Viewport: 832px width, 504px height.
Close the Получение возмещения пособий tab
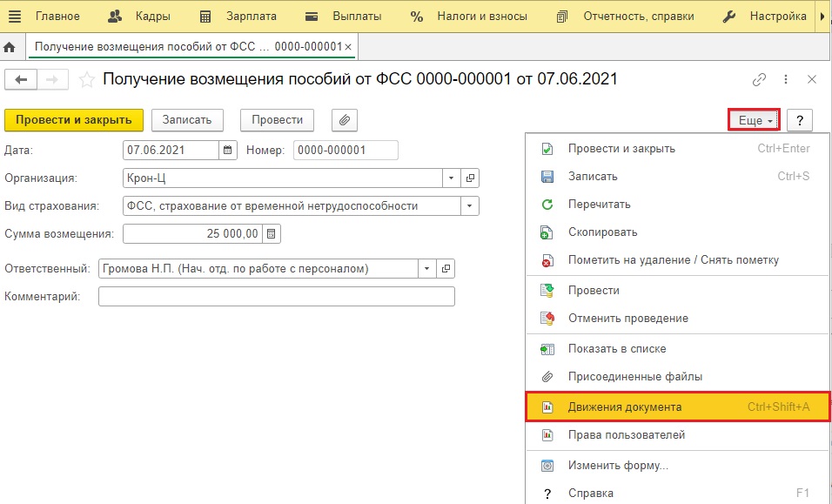coord(348,46)
